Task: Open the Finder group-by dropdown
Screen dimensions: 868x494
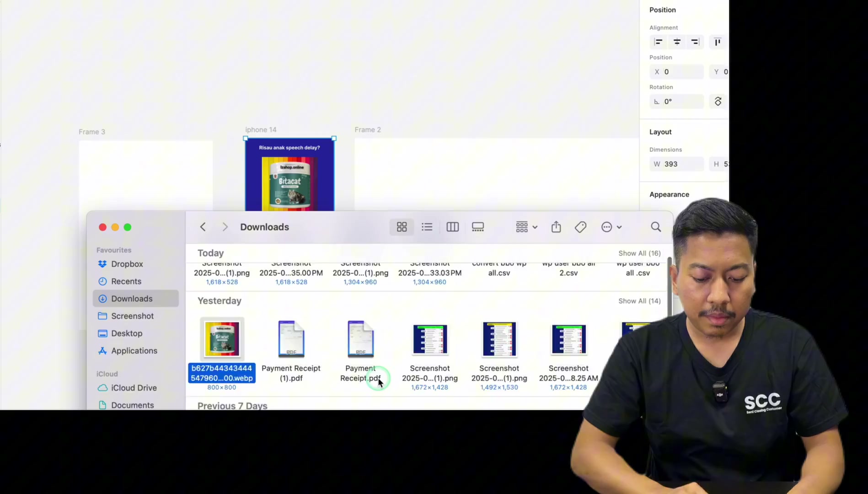Action: [526, 227]
